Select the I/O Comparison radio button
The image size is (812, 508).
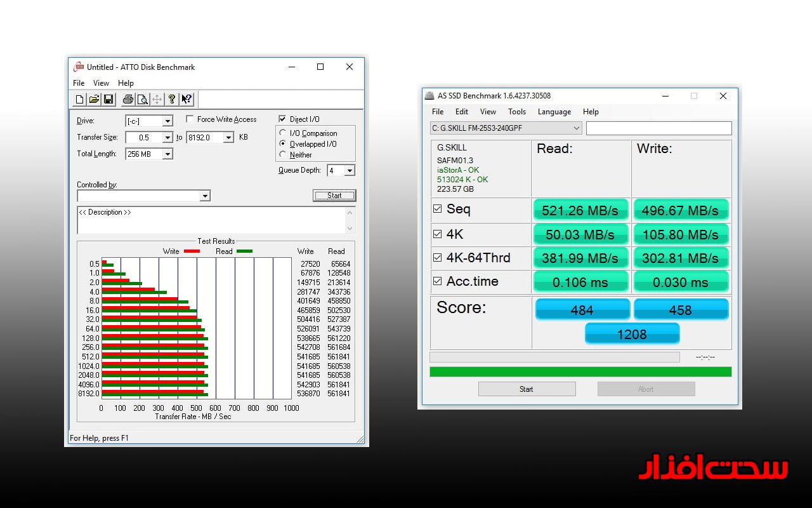click(283, 133)
